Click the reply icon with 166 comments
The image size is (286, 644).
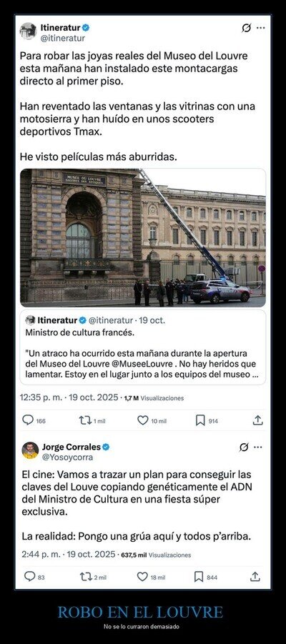[x=28, y=420]
